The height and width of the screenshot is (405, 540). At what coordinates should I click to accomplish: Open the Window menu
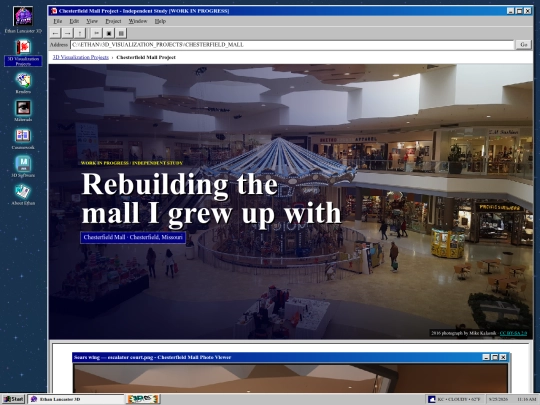[x=138, y=21]
